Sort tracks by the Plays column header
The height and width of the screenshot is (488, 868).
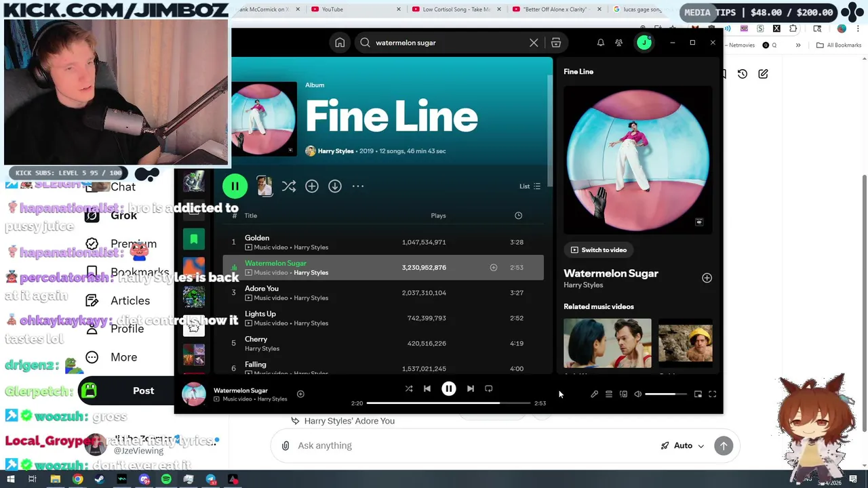438,216
